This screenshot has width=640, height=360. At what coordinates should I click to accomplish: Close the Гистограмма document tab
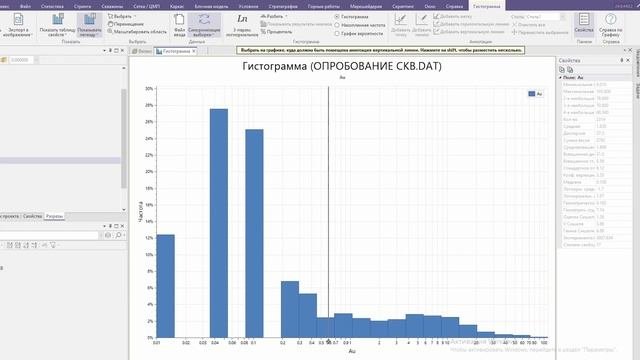coord(194,51)
